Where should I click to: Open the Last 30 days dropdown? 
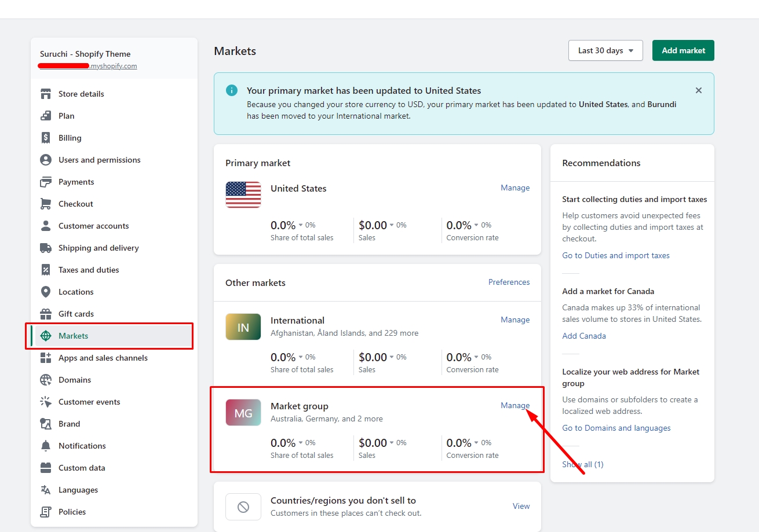click(605, 50)
